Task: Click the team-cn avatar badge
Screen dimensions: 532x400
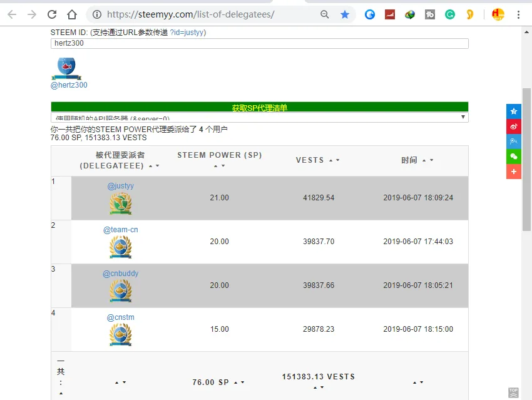Action: (x=120, y=247)
